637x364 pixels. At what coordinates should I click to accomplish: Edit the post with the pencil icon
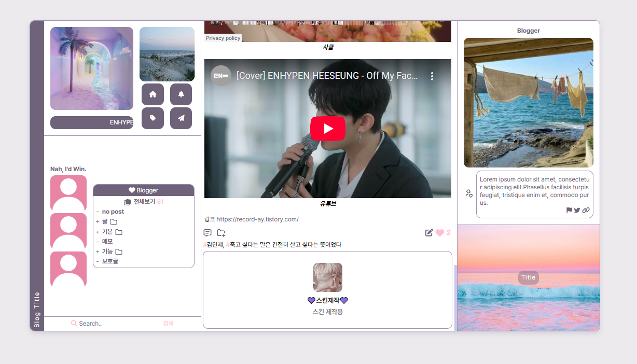coord(429,233)
